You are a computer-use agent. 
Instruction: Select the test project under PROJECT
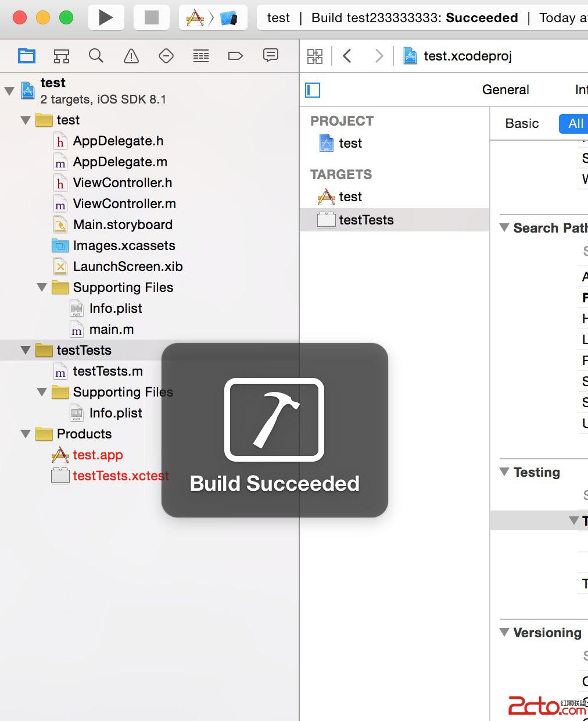[x=350, y=143]
